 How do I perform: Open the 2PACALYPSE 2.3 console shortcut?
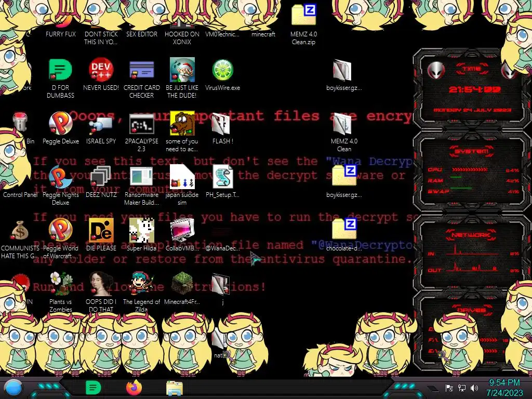click(x=141, y=131)
